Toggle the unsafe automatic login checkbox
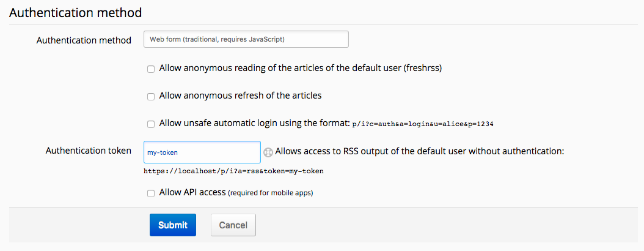The image size is (644, 251). point(151,124)
